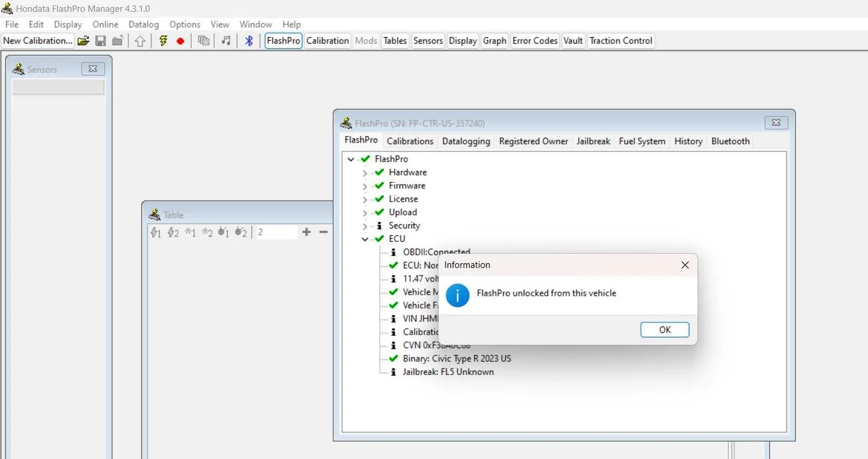868x459 pixels.
Task: Click the yellow lightning bolt toolbar icon
Action: (x=163, y=41)
